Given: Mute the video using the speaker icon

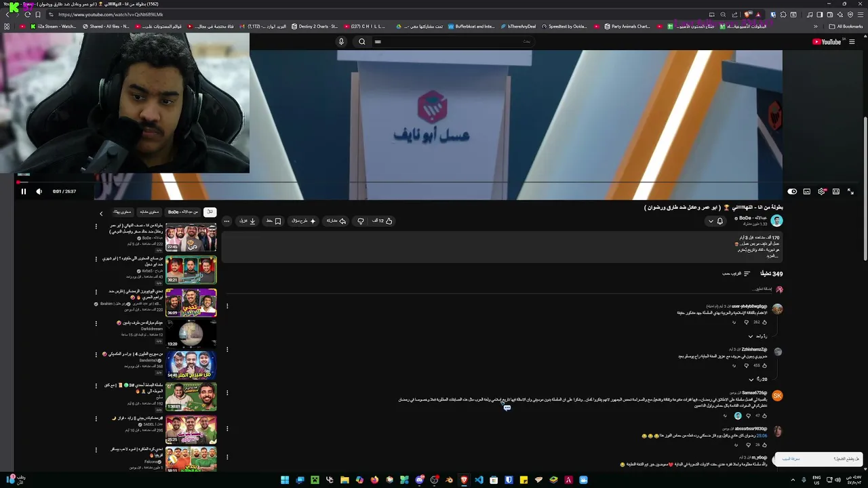Looking at the screenshot, I should click(x=39, y=191).
